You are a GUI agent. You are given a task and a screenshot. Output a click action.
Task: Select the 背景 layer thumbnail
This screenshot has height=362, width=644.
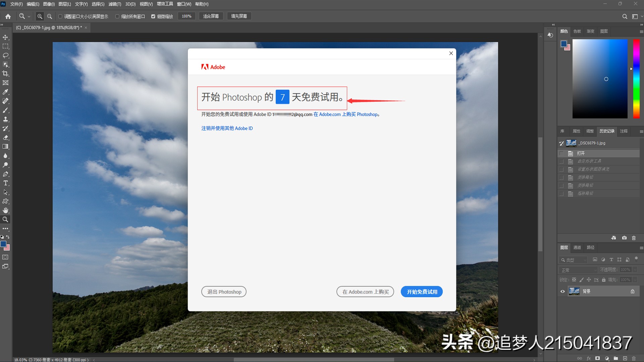click(574, 291)
